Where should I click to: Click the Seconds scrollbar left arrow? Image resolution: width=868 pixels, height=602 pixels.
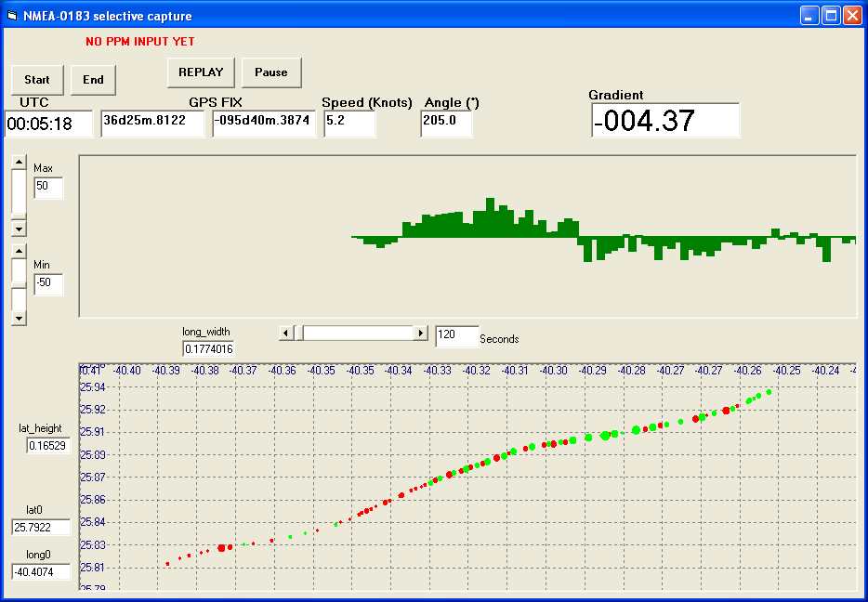[287, 333]
